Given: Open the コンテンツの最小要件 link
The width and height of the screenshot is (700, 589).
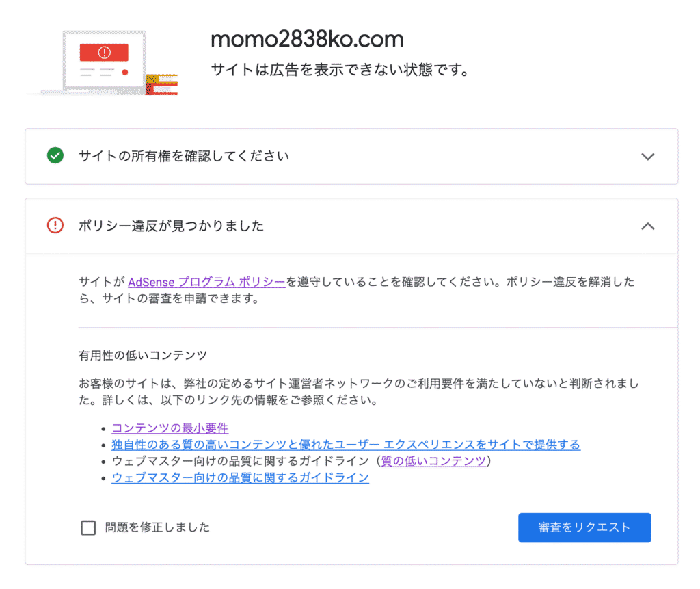Looking at the screenshot, I should (x=170, y=428).
